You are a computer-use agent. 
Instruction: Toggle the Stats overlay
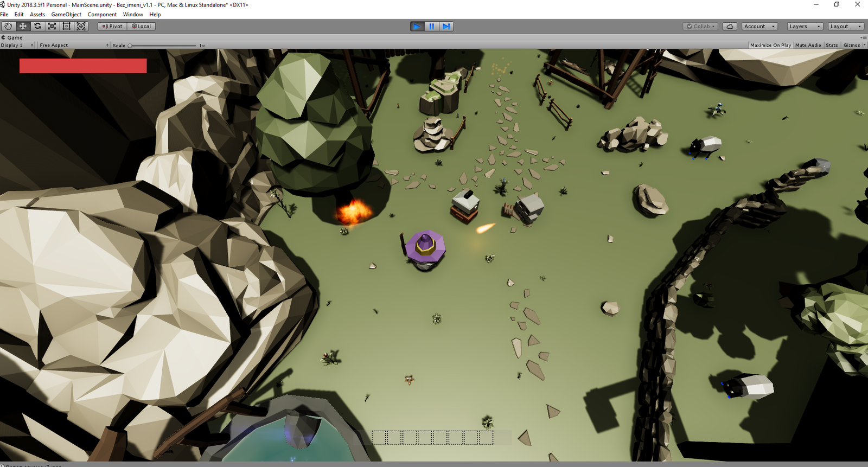click(832, 45)
